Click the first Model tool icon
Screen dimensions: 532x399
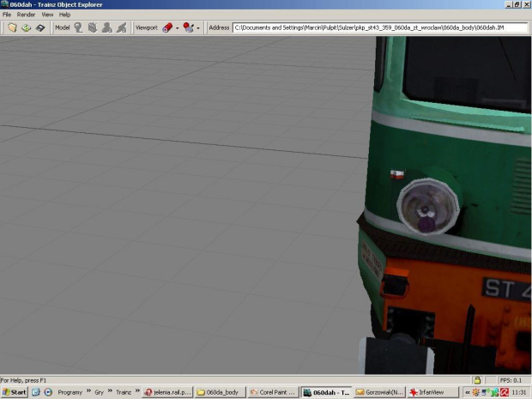79,27
